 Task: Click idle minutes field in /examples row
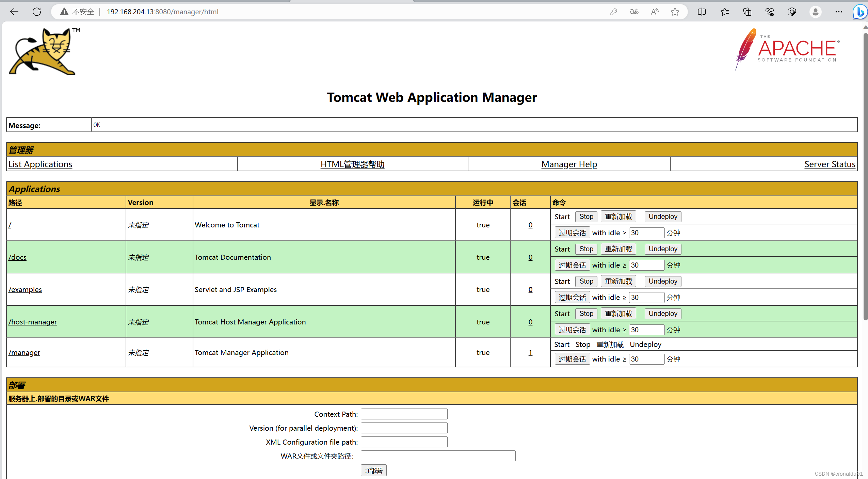(x=647, y=298)
